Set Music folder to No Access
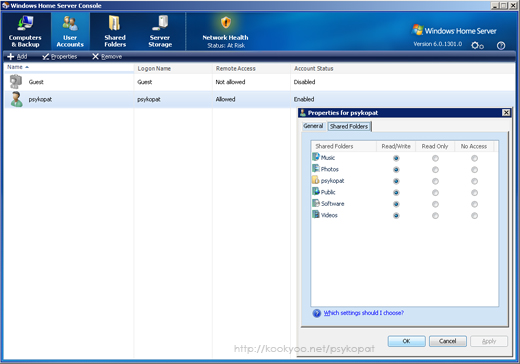Image resolution: width=520 pixels, height=364 pixels. [x=474, y=158]
